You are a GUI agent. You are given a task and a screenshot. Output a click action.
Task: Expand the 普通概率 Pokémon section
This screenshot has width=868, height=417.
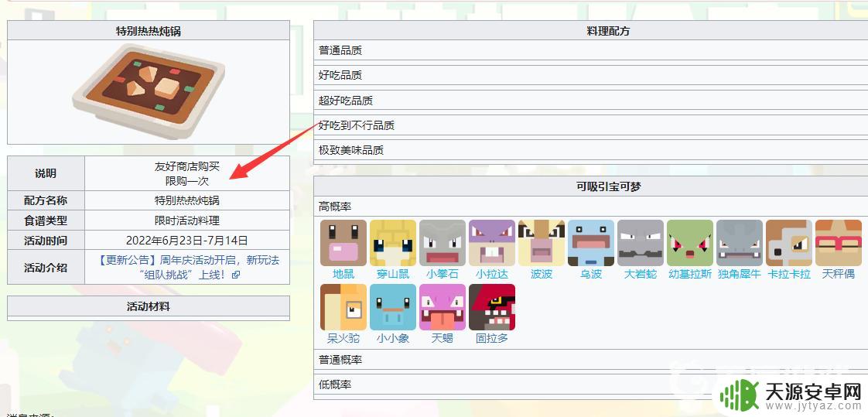coord(591,360)
